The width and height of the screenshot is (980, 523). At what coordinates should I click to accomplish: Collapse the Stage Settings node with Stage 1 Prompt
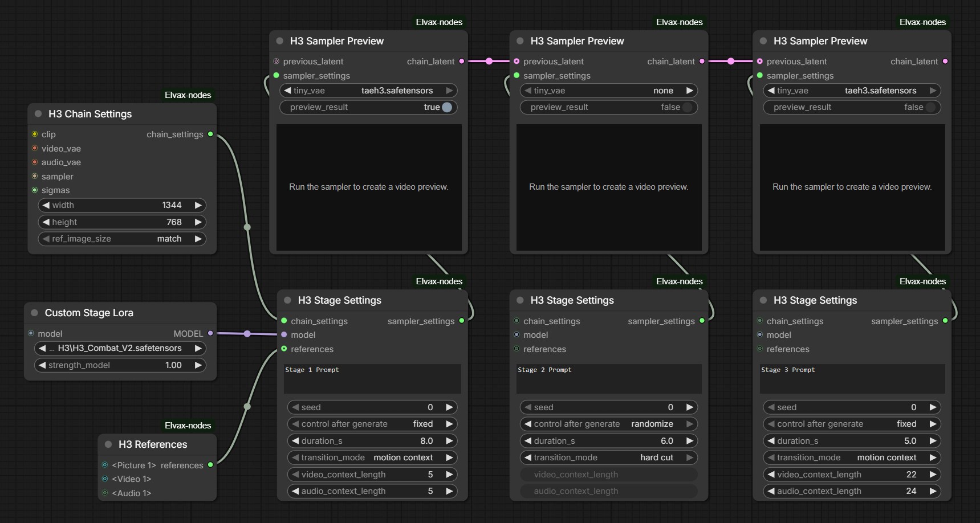click(x=287, y=300)
